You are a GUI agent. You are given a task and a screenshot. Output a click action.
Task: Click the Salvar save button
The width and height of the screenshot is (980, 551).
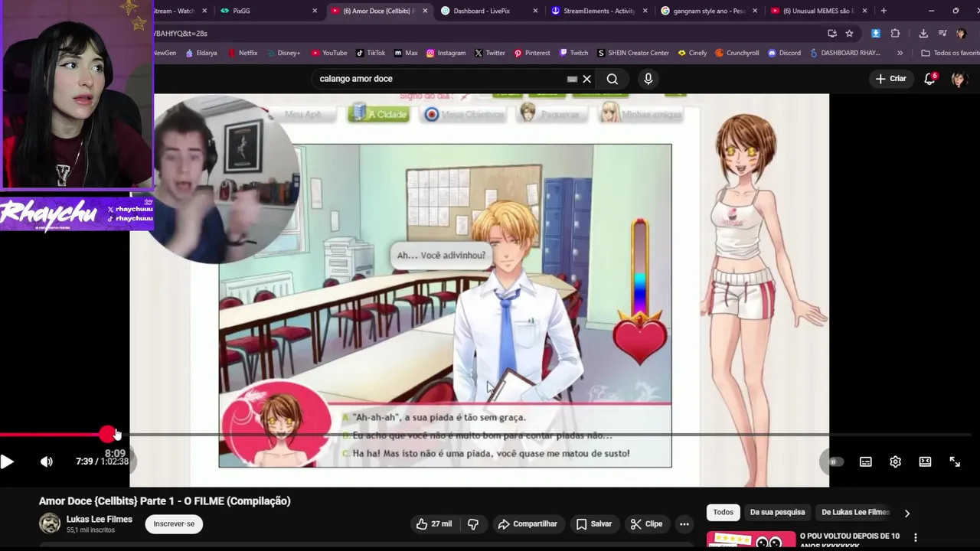tap(594, 524)
